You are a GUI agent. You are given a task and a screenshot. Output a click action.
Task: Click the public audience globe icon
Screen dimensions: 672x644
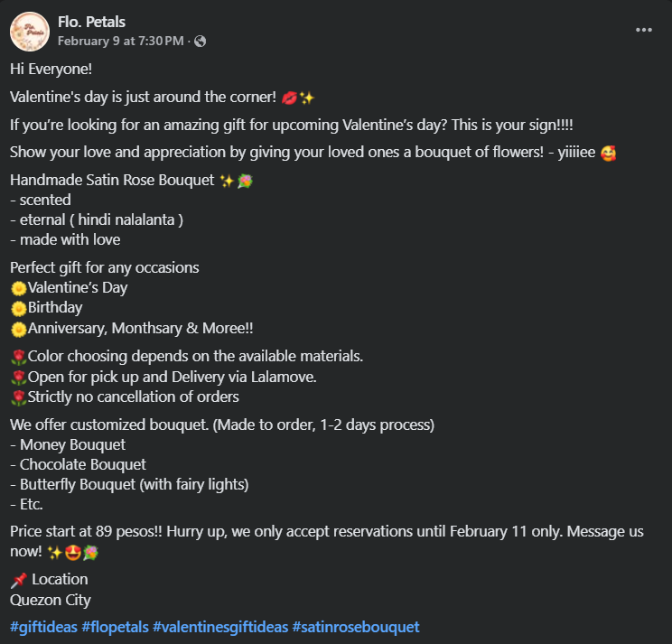tap(200, 41)
